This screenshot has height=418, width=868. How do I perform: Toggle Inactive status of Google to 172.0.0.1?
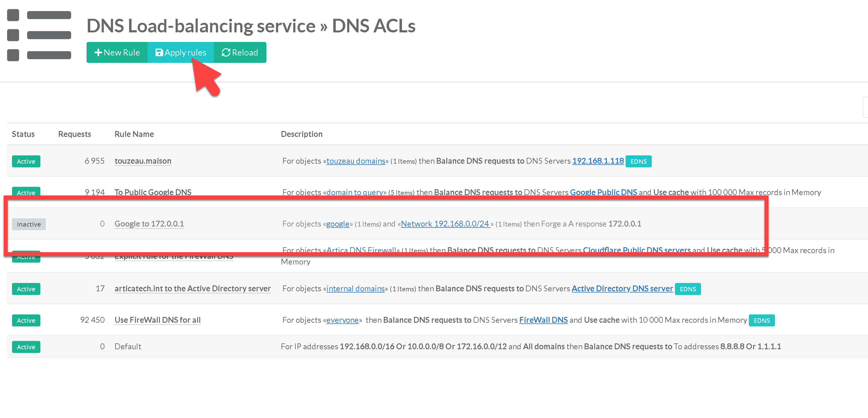(29, 224)
